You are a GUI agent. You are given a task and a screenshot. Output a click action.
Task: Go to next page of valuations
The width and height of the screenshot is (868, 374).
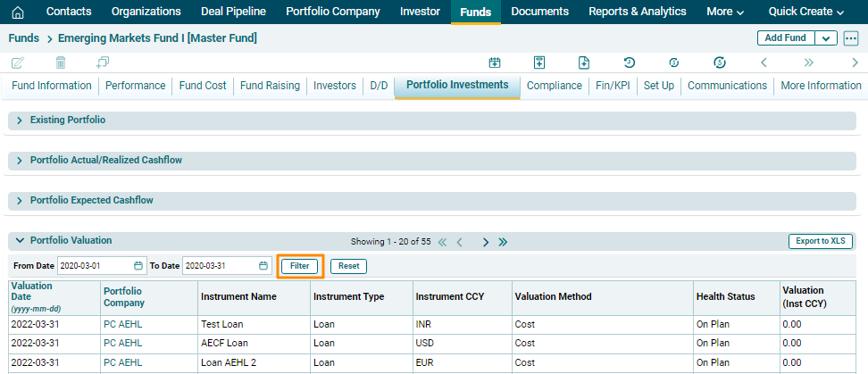tap(486, 242)
